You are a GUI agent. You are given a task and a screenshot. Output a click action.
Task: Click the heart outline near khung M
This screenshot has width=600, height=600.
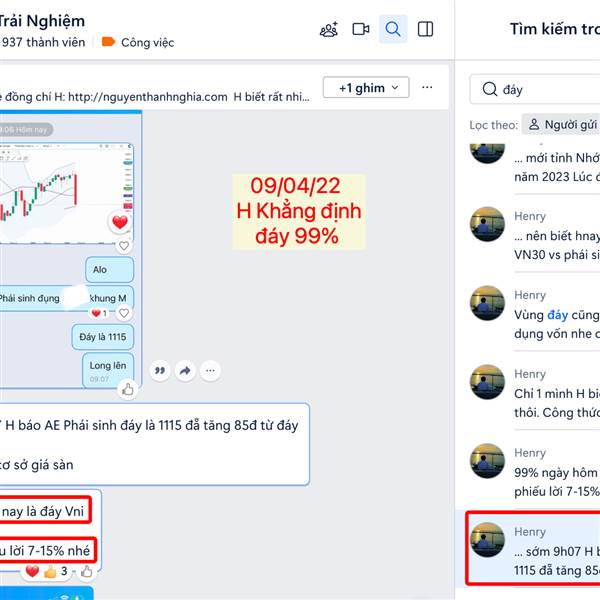124,313
